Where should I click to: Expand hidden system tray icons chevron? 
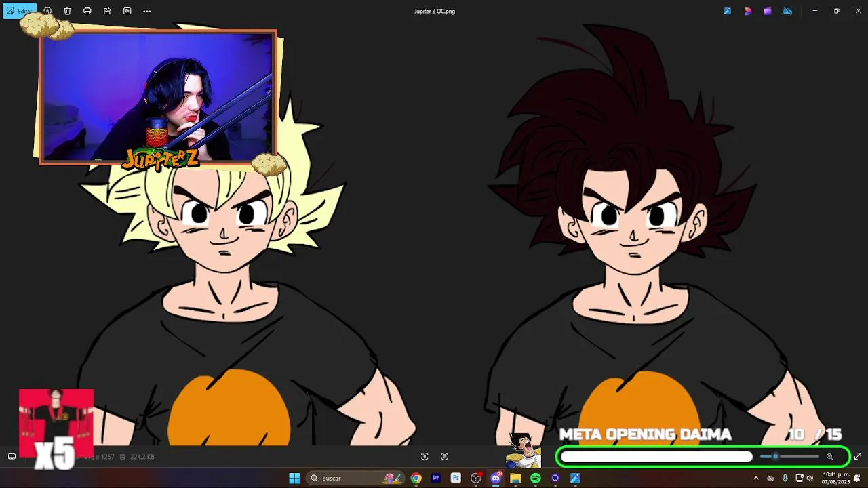point(756,479)
